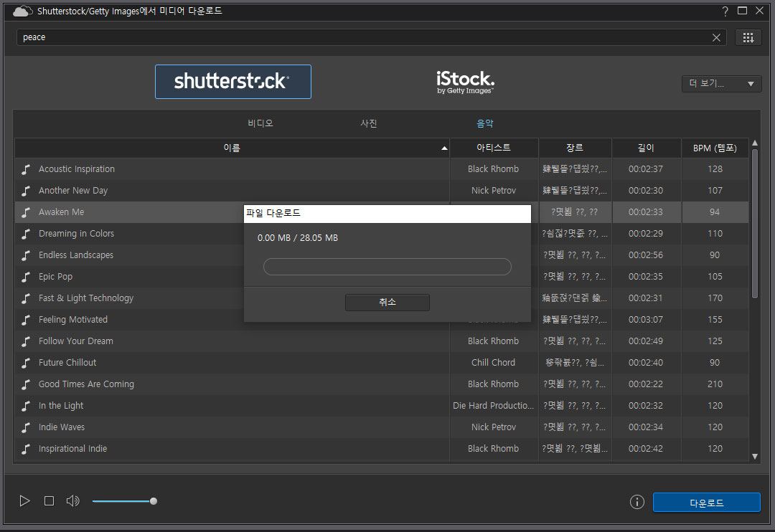The width and height of the screenshot is (775, 532).
Task: Select the Follow Your Dream track name
Action: coord(76,341)
